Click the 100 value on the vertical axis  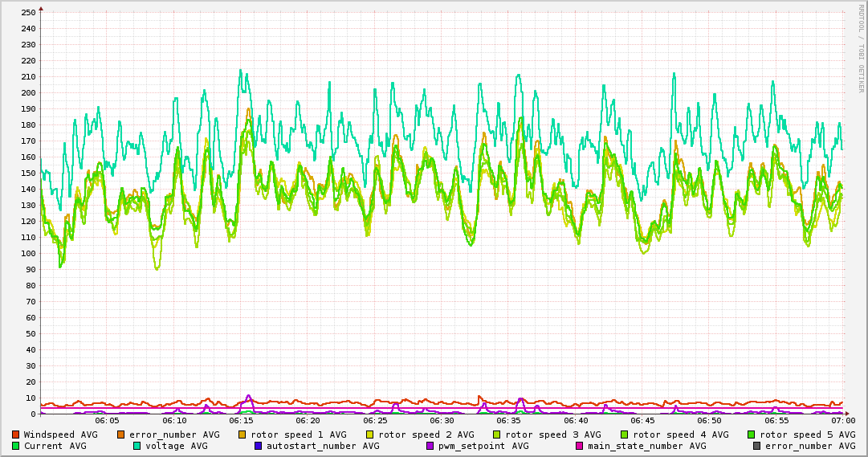pyautogui.click(x=28, y=253)
